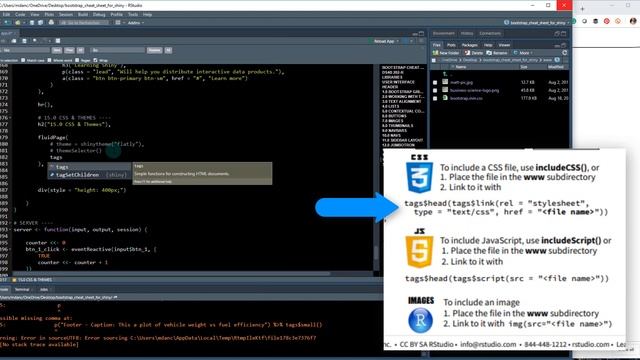Open the Edit menu
The height and width of the screenshot is (360, 640).
7,15
